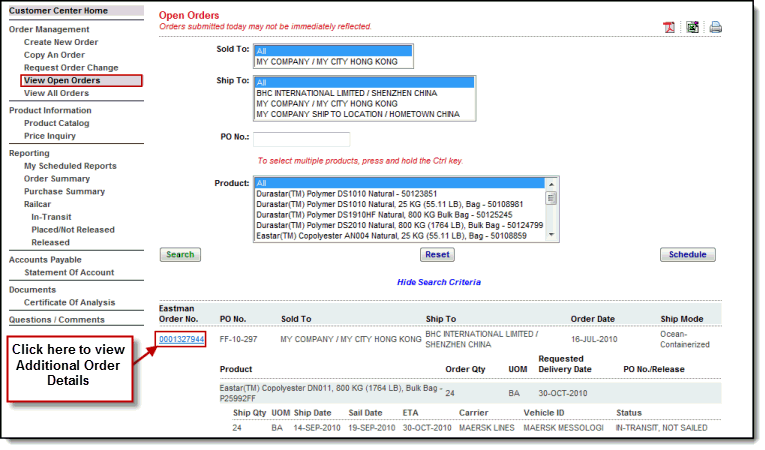Screen dimensions: 765x450
Task: Select Durastar DS2010 Natural 800 KG Bulk Bag
Action: click(x=400, y=225)
